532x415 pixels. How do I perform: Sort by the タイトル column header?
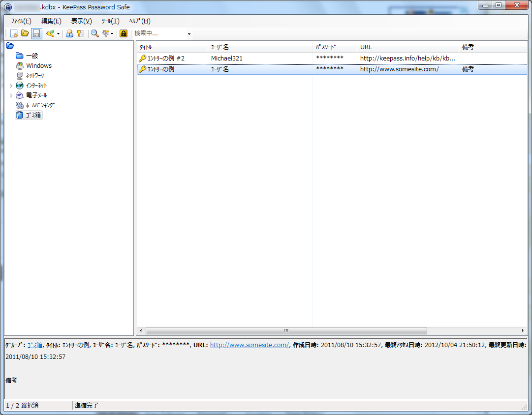pos(172,47)
